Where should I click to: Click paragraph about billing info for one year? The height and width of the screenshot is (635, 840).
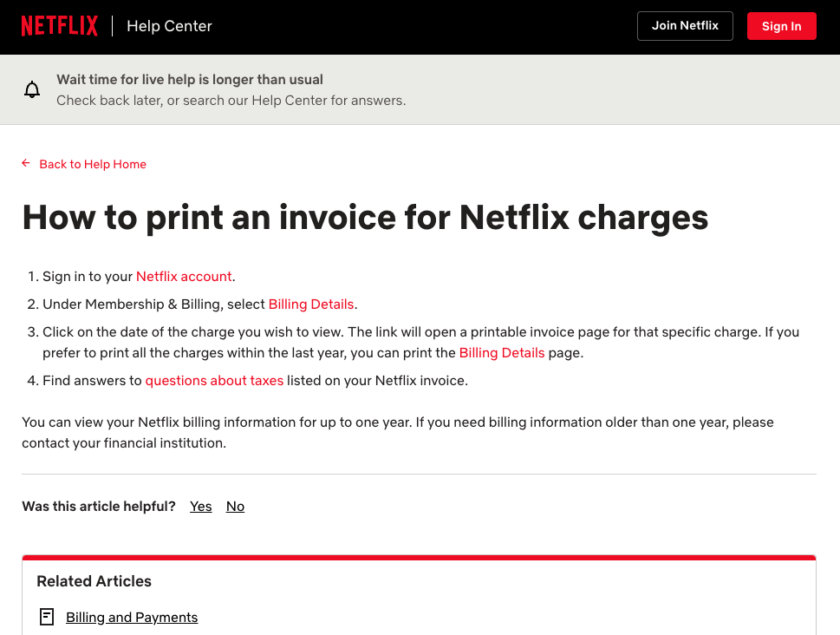click(398, 432)
